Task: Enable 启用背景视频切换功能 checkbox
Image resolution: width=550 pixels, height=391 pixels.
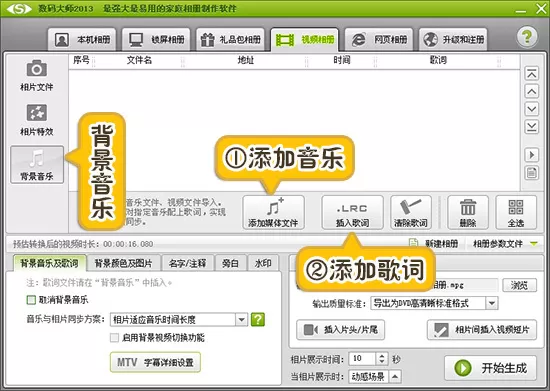Action: pyautogui.click(x=114, y=338)
